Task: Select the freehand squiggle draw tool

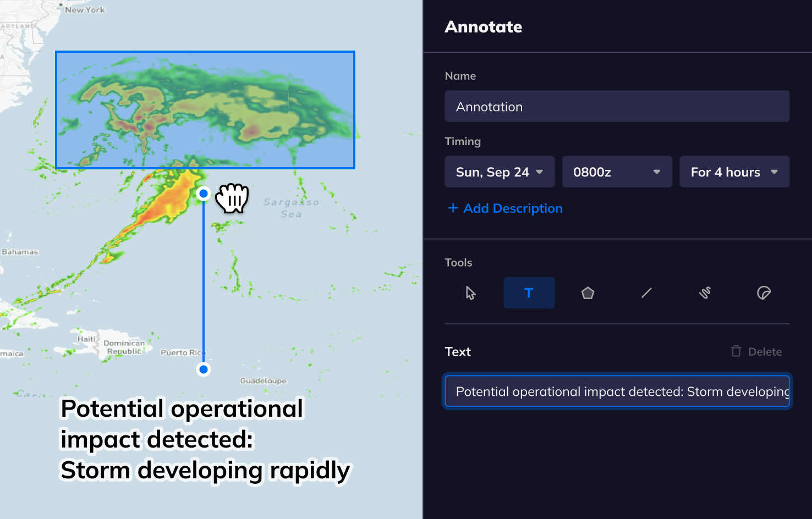Action: coord(705,293)
